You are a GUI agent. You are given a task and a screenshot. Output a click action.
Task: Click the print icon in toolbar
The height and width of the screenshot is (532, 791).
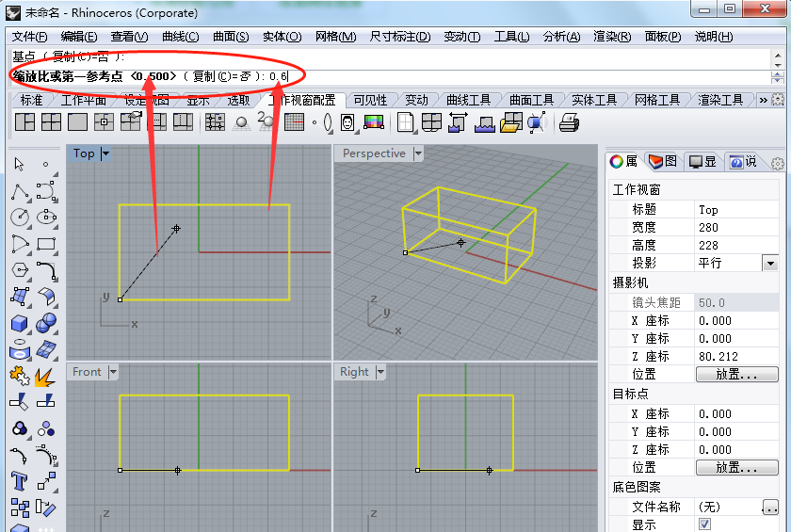pyautogui.click(x=569, y=122)
